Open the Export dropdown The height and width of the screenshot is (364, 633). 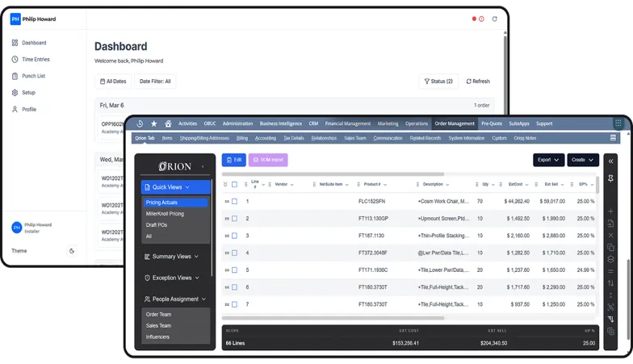point(548,160)
